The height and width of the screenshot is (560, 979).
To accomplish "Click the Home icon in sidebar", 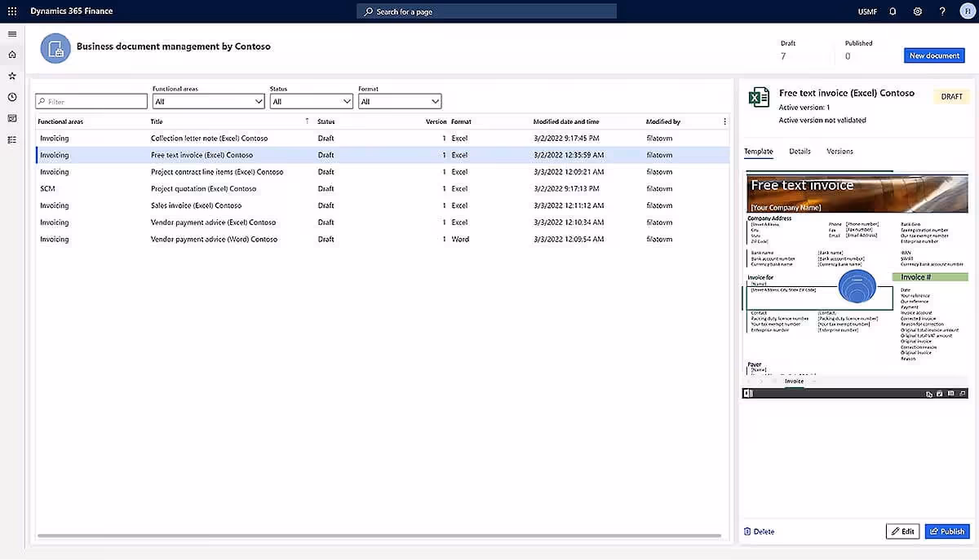I will point(11,55).
